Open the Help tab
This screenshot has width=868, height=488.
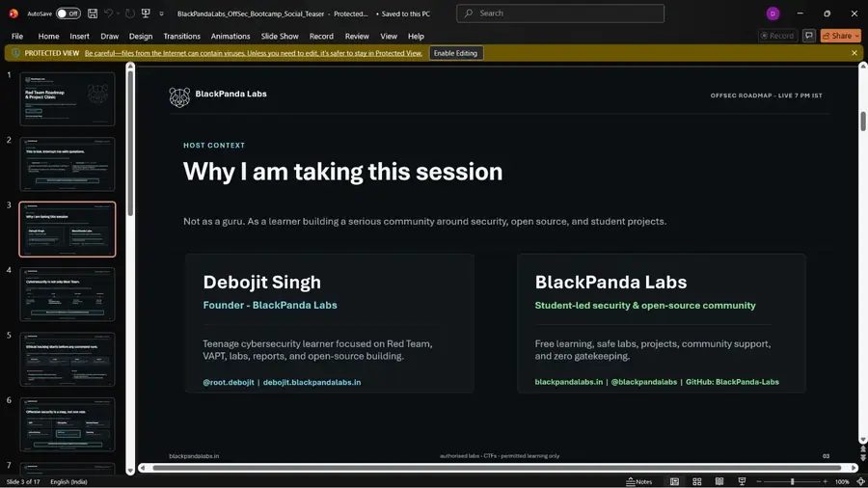point(416,36)
